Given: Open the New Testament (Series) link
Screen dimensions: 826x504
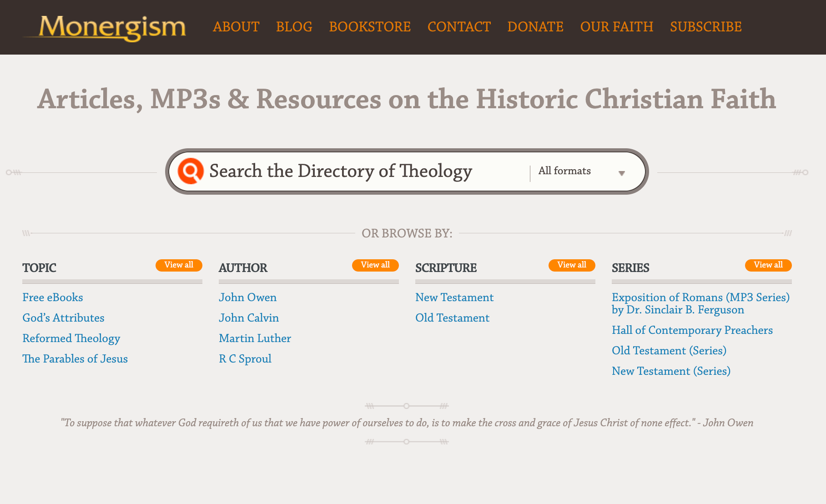Looking at the screenshot, I should (x=671, y=371).
